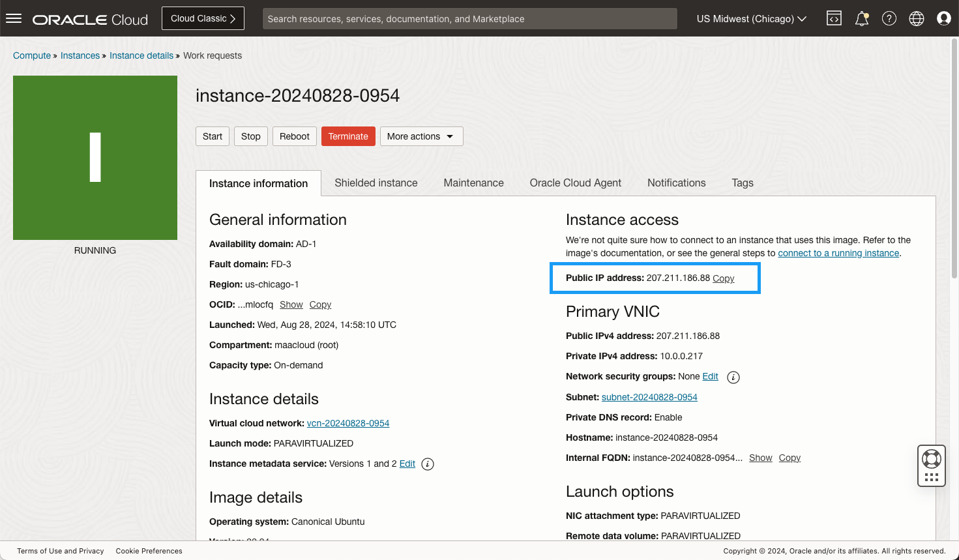The width and height of the screenshot is (959, 560).
Task: Open Cloud Shell developer tools icon
Action: tap(834, 19)
